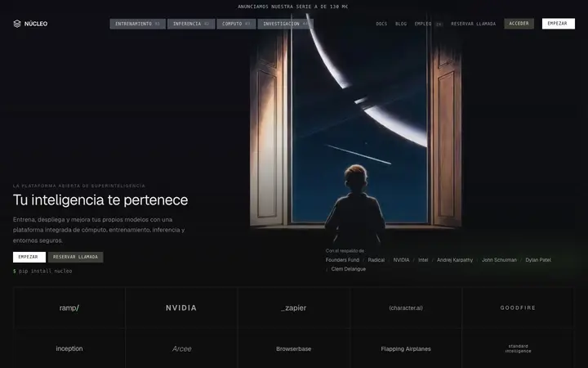Click the NVIDIA customer logo tile
588x368 pixels.
click(181, 308)
